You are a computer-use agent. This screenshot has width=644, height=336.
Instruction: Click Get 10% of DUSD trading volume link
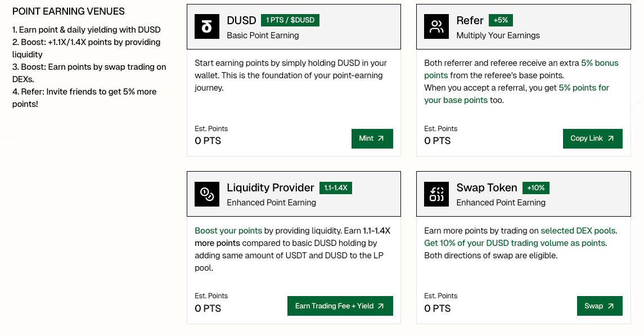515,243
